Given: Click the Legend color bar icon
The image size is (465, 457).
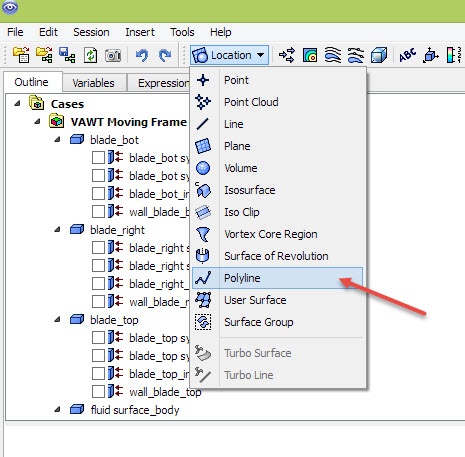Looking at the screenshot, I should click(x=454, y=55).
